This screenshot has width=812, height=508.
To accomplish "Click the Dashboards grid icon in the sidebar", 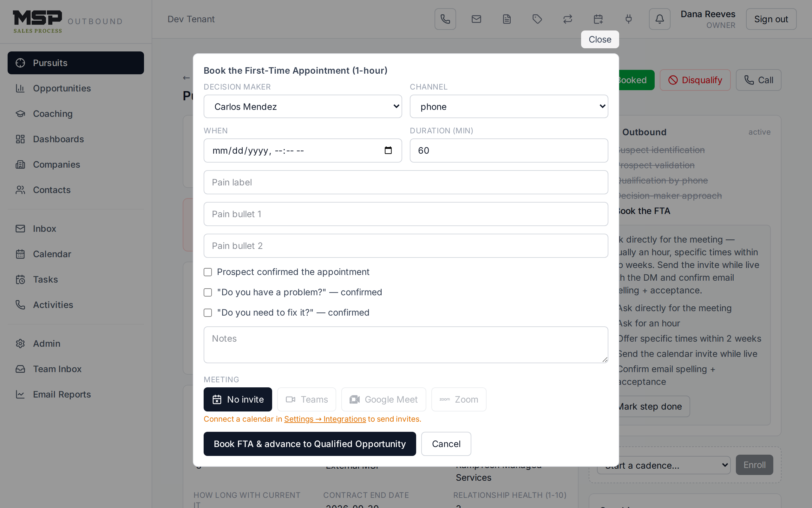I will click(21, 139).
